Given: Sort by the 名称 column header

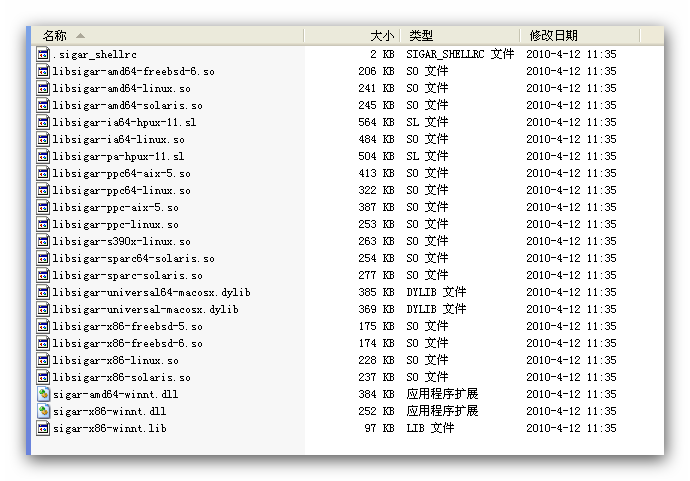Looking at the screenshot, I should (168, 36).
